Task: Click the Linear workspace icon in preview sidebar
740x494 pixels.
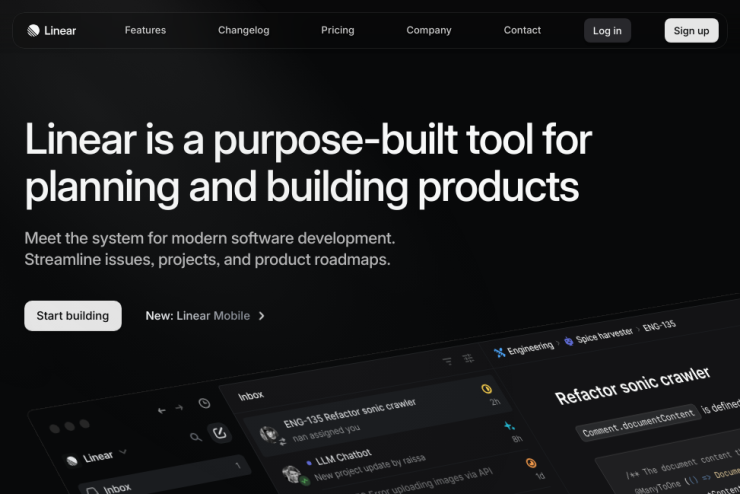Action: click(x=72, y=461)
